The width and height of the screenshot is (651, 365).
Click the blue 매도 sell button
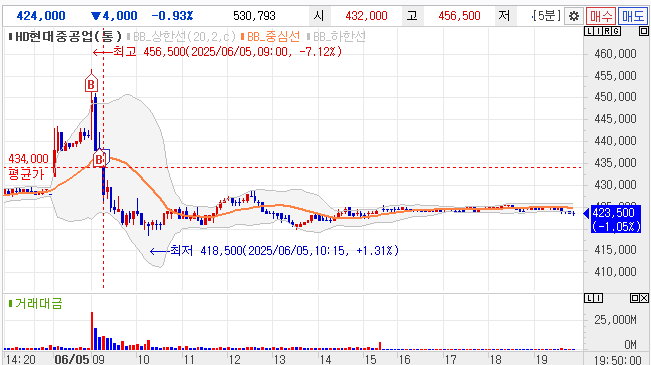[x=633, y=16]
